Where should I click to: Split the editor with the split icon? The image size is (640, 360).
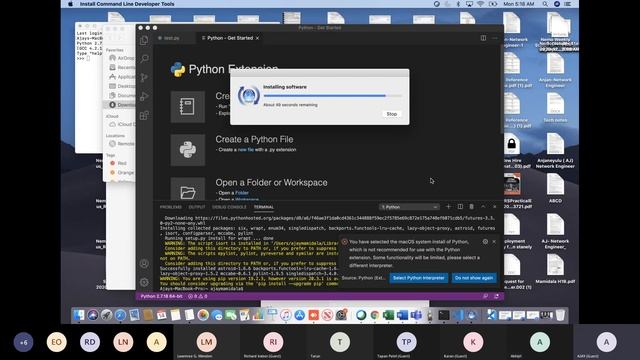click(x=483, y=38)
